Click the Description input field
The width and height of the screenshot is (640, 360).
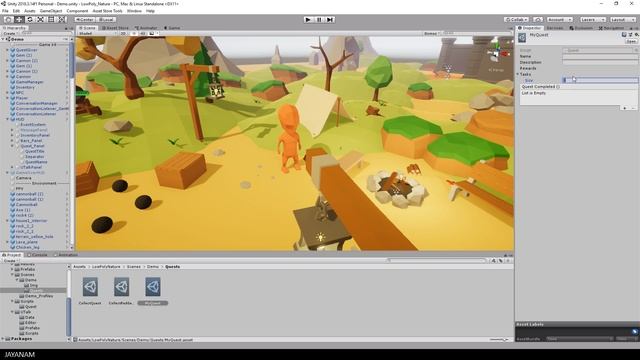(x=600, y=62)
